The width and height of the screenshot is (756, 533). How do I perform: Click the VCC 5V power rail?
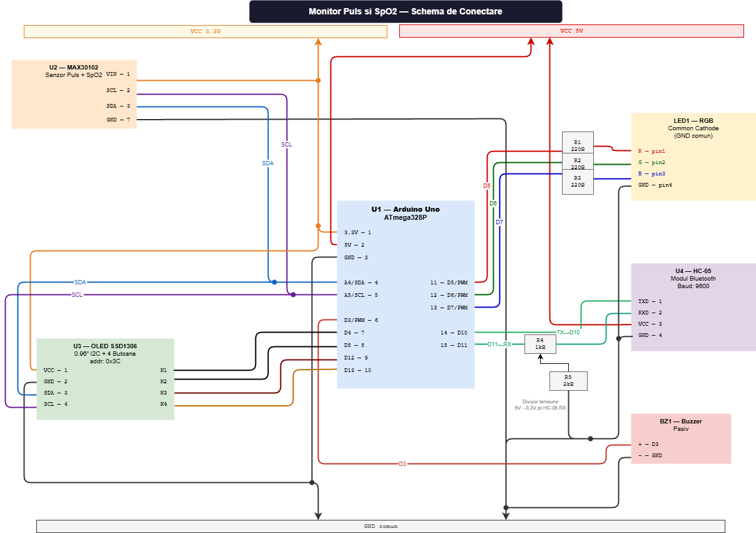(x=571, y=31)
